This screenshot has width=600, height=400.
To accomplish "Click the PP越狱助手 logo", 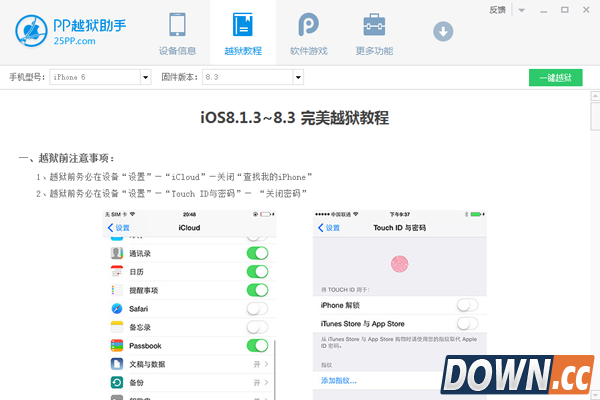I will (x=68, y=30).
